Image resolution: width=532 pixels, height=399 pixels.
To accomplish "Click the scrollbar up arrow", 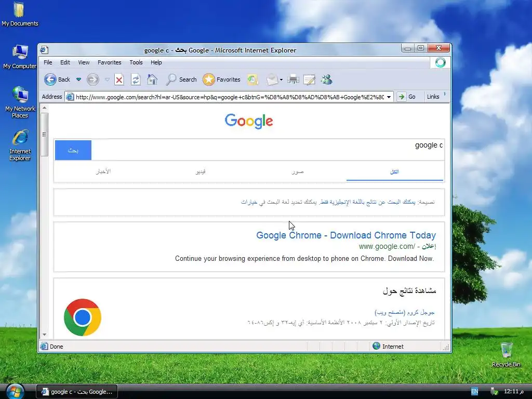I will (x=45, y=108).
